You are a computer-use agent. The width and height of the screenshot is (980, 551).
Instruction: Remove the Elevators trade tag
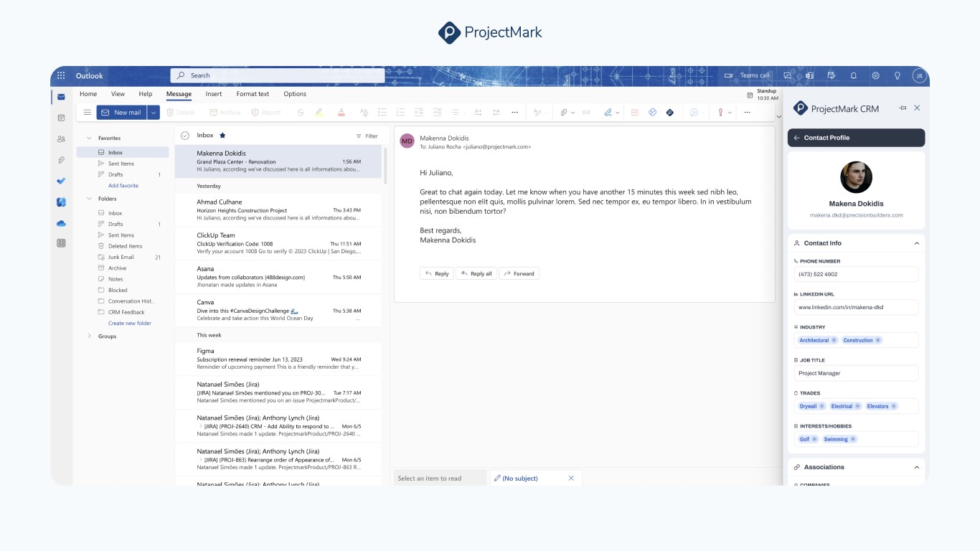(894, 406)
